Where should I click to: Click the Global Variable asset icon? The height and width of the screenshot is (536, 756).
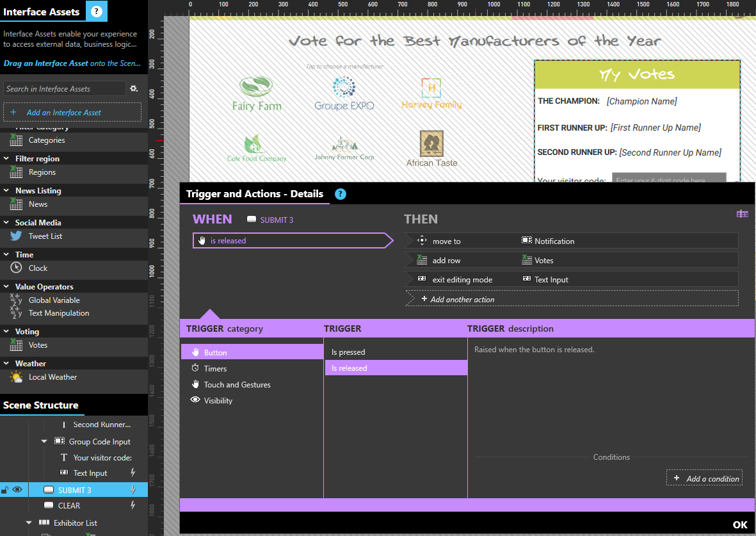[x=16, y=300]
